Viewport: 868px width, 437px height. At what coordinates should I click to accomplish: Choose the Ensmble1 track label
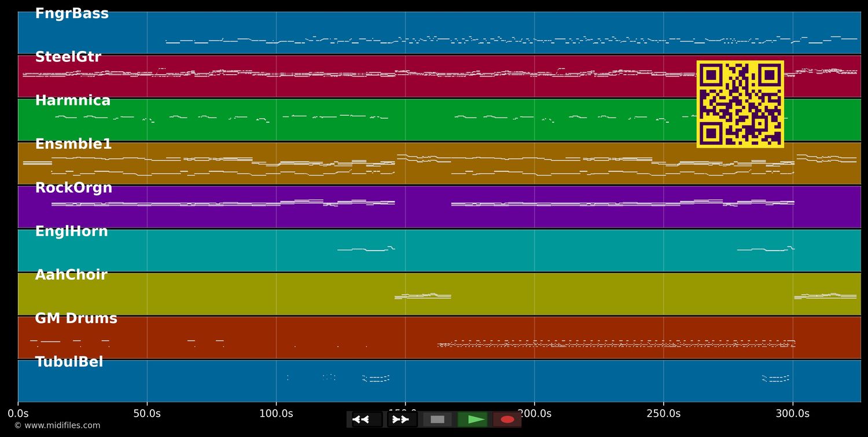tap(73, 144)
